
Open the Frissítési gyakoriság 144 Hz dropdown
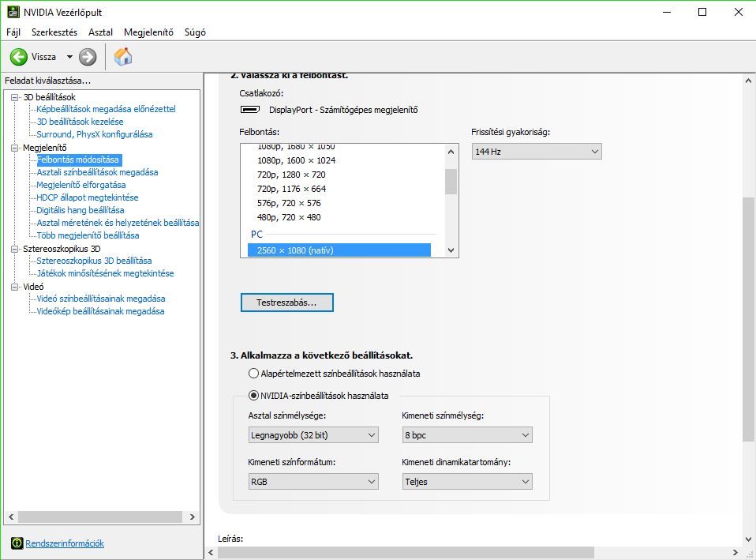(537, 152)
